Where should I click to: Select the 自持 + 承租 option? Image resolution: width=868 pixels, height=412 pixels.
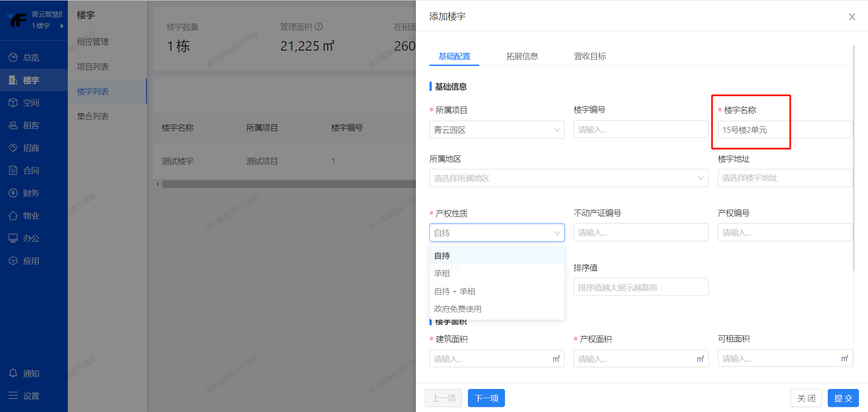(x=454, y=291)
